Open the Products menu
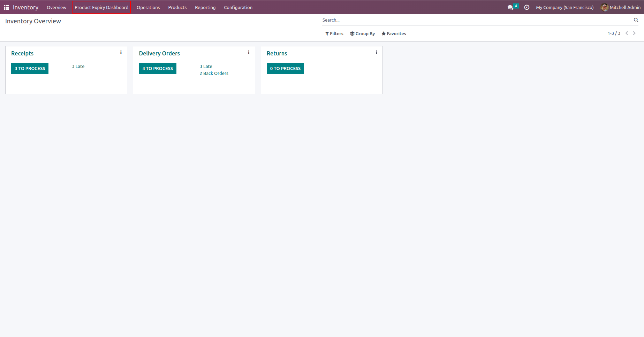644x337 pixels. [x=177, y=7]
